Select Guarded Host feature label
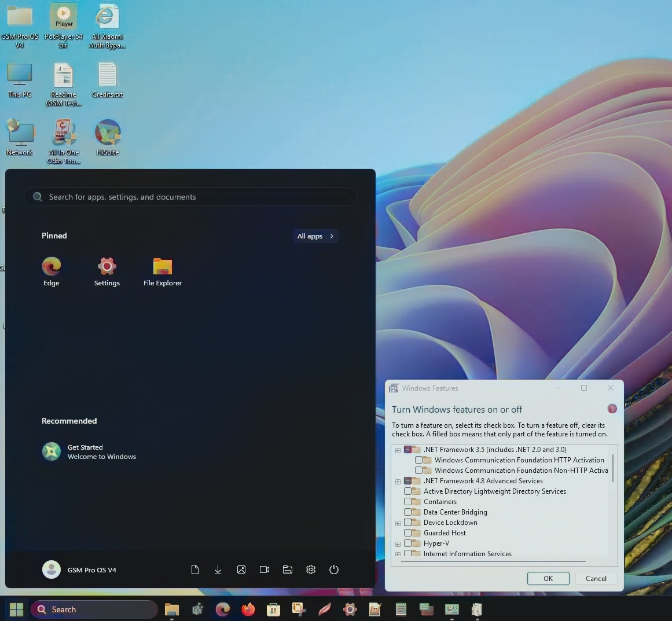This screenshot has width=672, height=621. pos(445,532)
